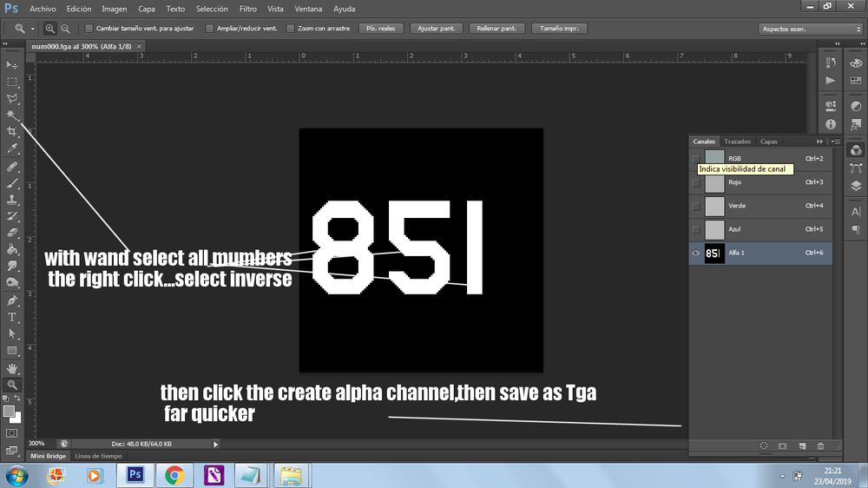Select the Smudge tool
The height and width of the screenshot is (488, 868).
(11, 266)
